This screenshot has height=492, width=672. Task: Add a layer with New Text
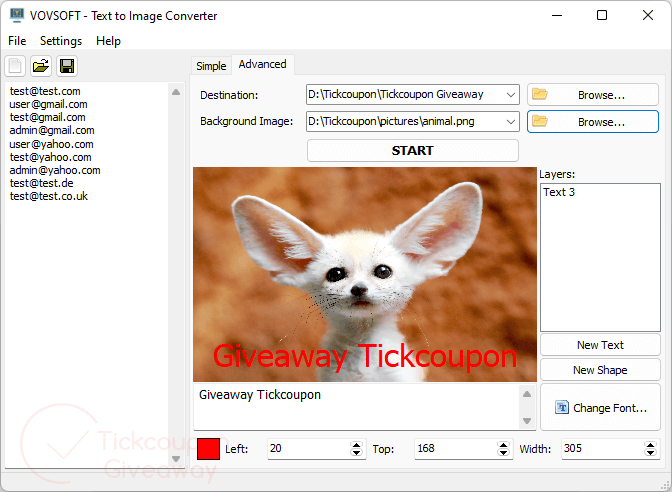click(600, 345)
